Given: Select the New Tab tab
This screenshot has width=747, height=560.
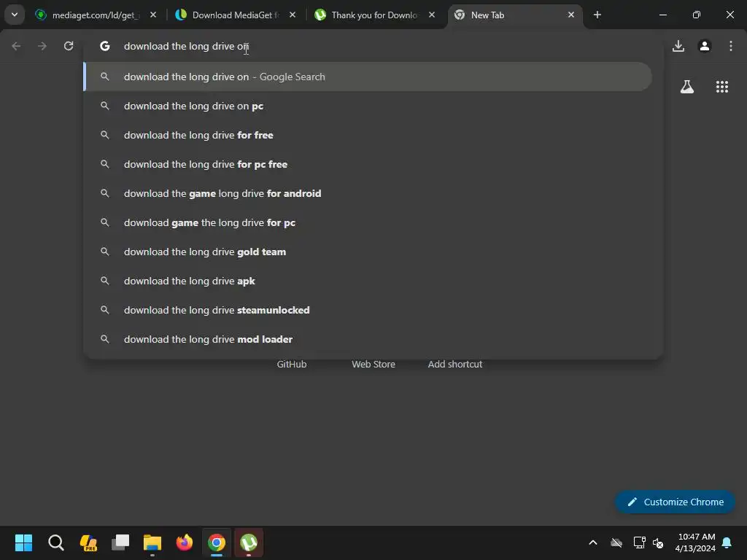Looking at the screenshot, I should pos(514,15).
